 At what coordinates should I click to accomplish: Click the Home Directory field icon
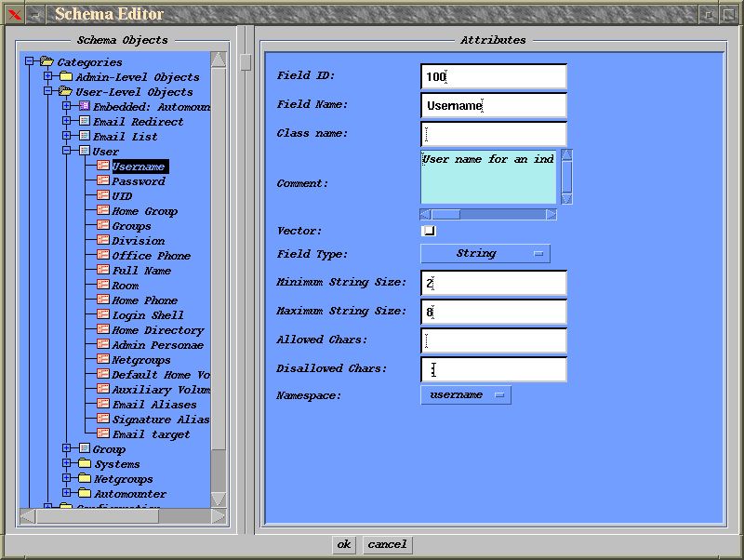coord(103,329)
